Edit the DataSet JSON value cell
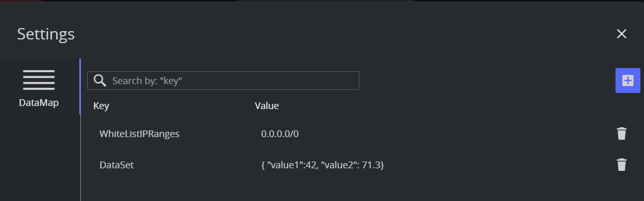This screenshot has width=644, height=201. [x=323, y=165]
